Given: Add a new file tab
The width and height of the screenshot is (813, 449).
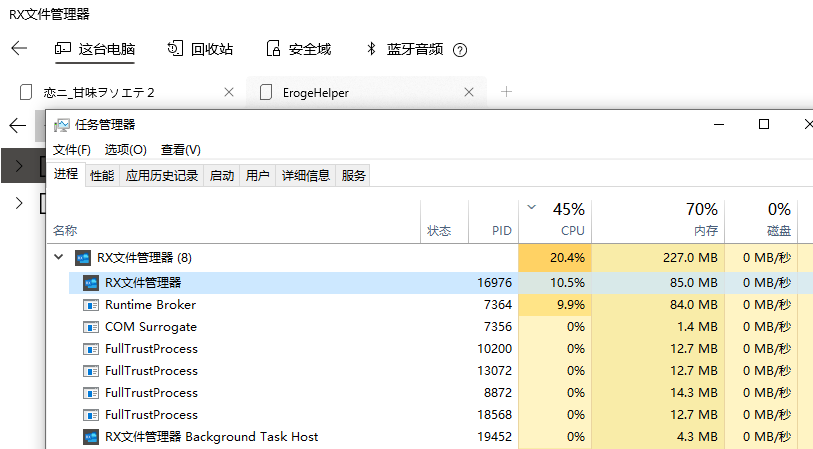Looking at the screenshot, I should (x=506, y=92).
